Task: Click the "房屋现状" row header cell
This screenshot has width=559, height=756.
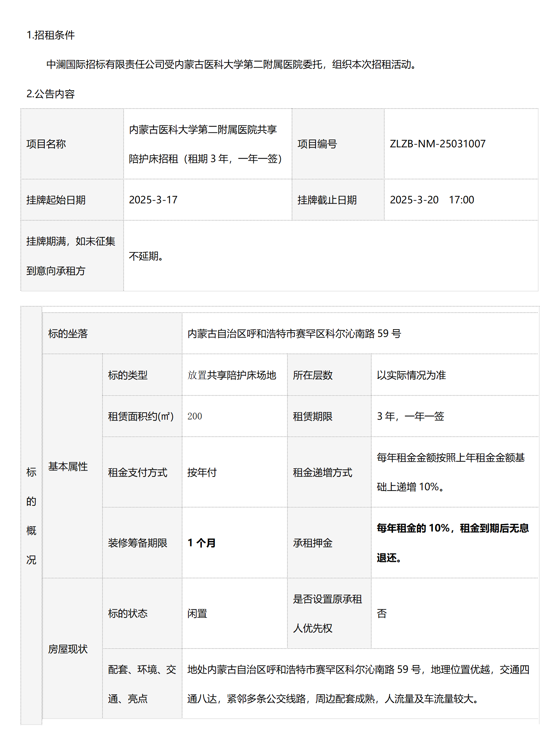Action: (x=68, y=649)
